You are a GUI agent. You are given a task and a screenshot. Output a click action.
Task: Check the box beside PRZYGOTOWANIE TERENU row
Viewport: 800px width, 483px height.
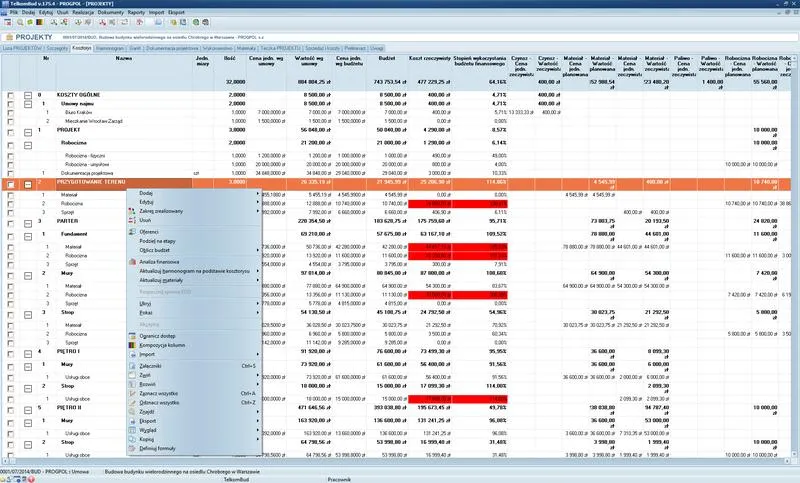pyautogui.click(x=10, y=183)
